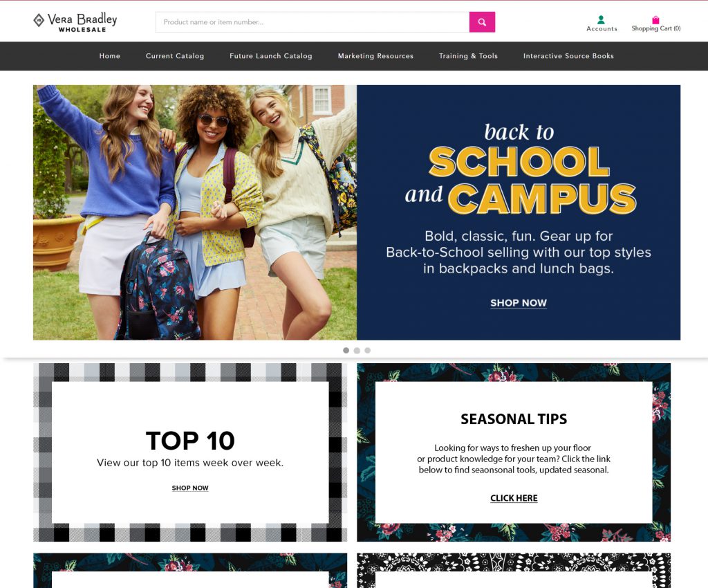Open the Future Launch Catalog menu
Screen dimensions: 708x588
(271, 56)
